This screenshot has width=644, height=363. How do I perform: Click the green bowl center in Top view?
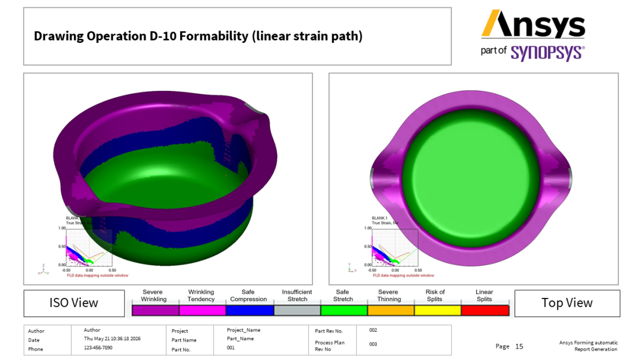471,178
